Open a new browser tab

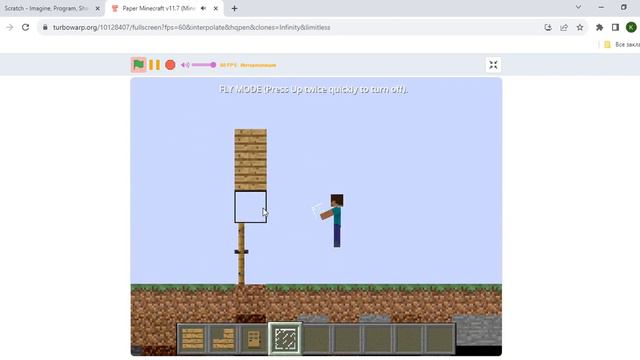(234, 8)
